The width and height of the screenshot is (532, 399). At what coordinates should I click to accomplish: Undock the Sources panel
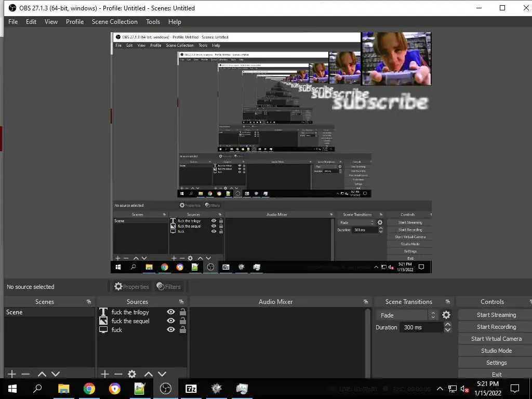click(181, 302)
